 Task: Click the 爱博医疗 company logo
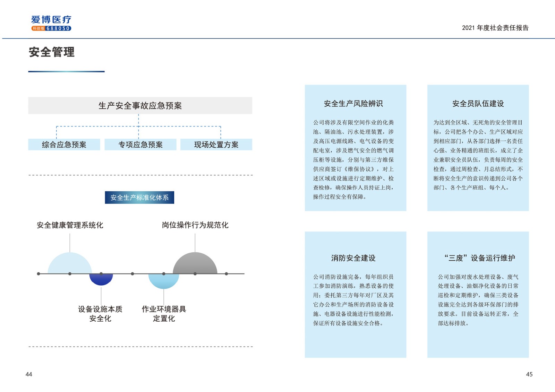pos(51,20)
